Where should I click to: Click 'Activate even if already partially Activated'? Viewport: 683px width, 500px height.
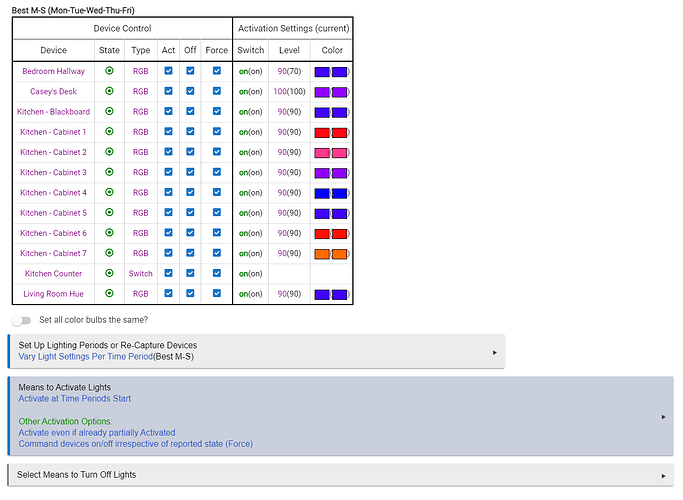click(97, 432)
